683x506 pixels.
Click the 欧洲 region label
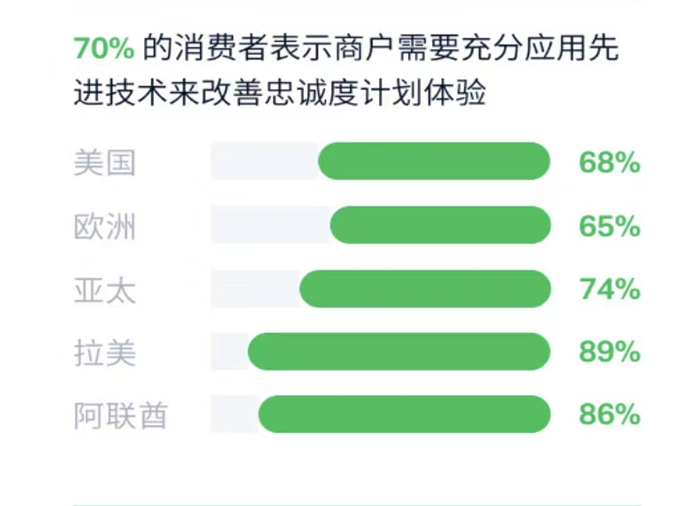pos(104,227)
